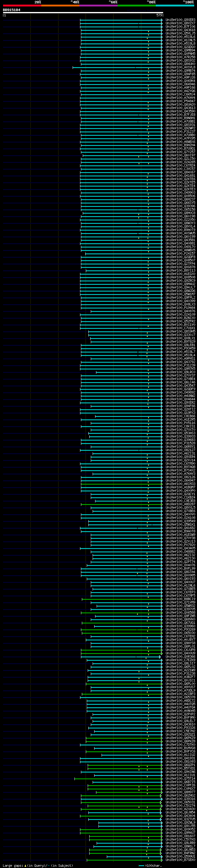Click hit UniRef100_Q8S932
This screenshot has height=868, width=197.
[x=180, y=60]
